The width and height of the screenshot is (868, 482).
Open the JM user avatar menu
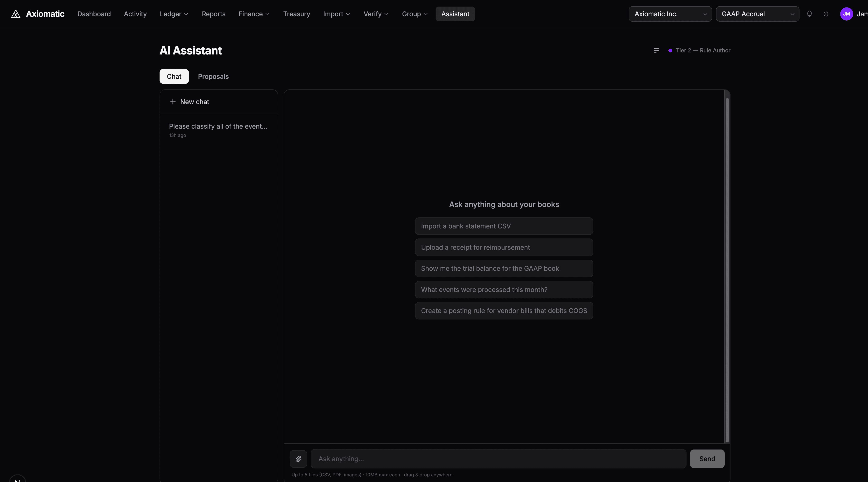(x=847, y=14)
